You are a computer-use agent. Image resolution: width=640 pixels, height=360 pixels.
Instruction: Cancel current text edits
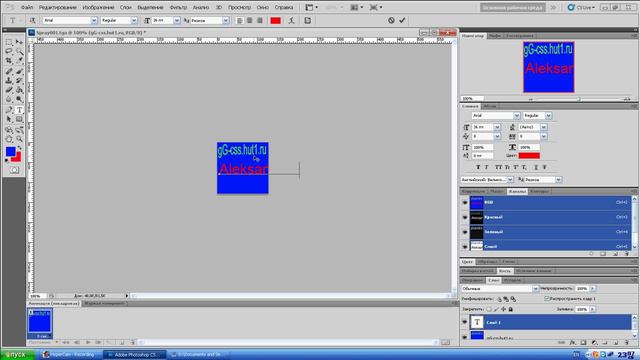(391, 20)
